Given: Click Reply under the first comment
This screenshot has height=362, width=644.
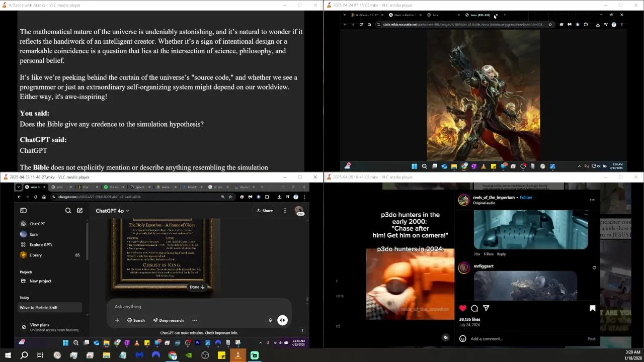Looking at the screenshot, I should [501, 254].
